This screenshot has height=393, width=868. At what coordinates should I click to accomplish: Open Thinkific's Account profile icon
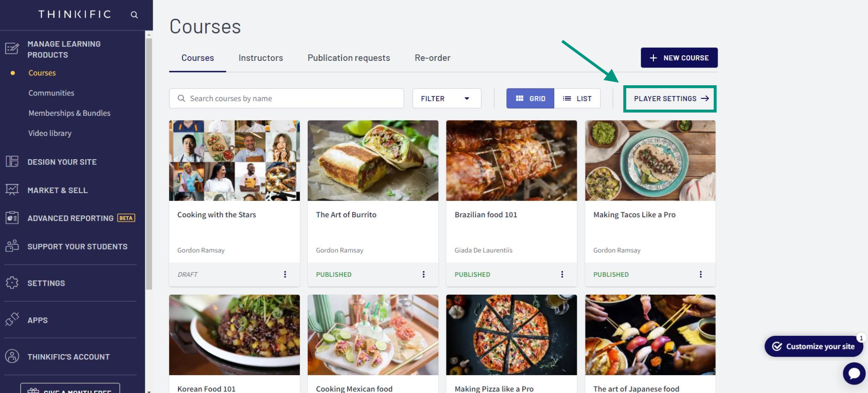click(x=12, y=356)
